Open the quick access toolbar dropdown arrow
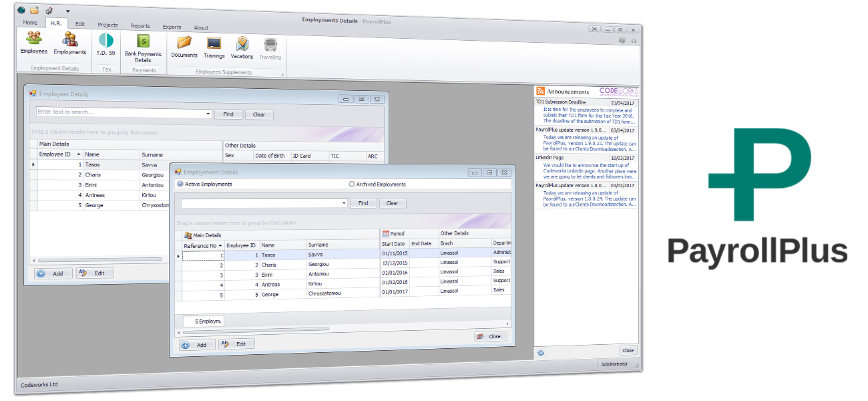 [67, 11]
